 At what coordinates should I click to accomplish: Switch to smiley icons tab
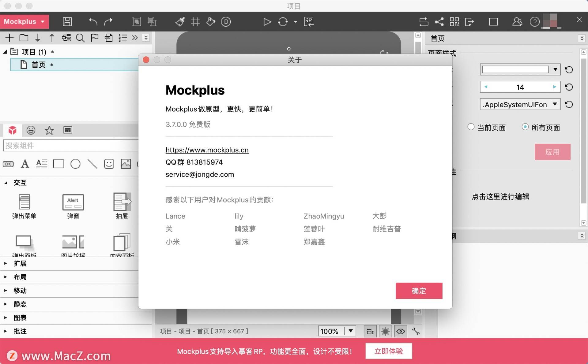coord(31,130)
